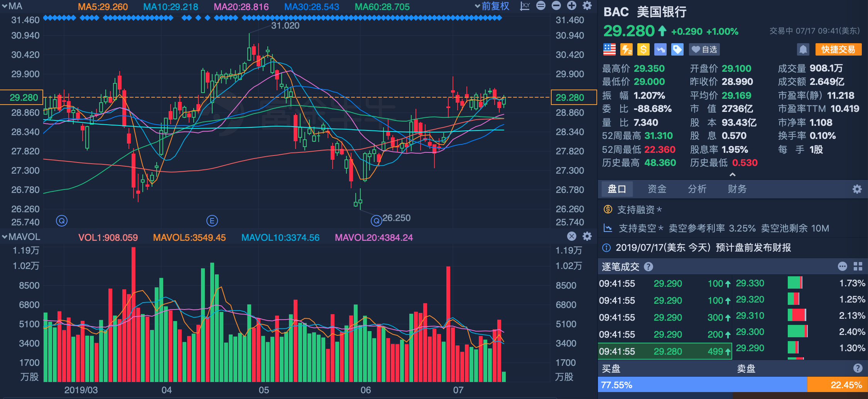Collapse the stock details with chevron

click(733, 175)
